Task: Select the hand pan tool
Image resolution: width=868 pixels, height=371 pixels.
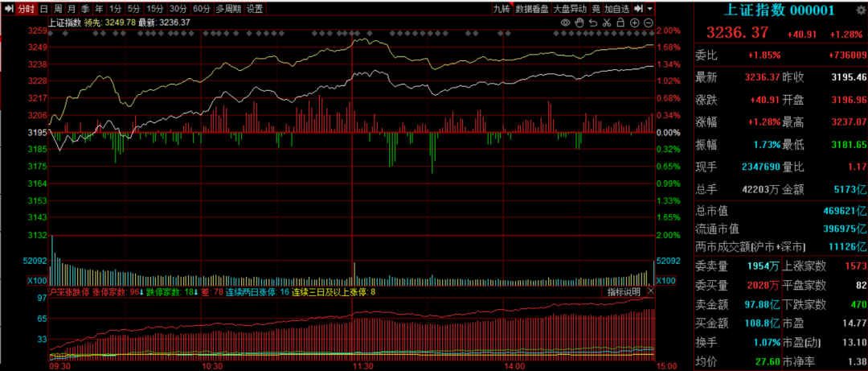Action: (x=579, y=23)
